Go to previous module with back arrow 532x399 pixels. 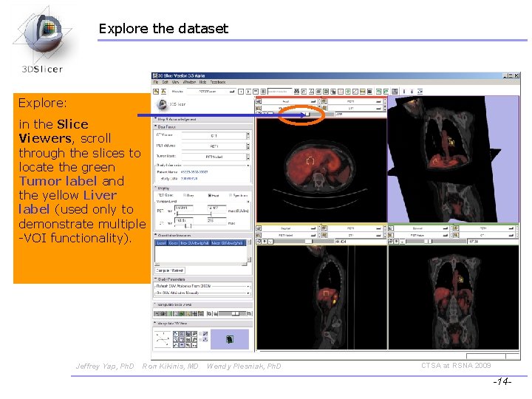point(241,92)
